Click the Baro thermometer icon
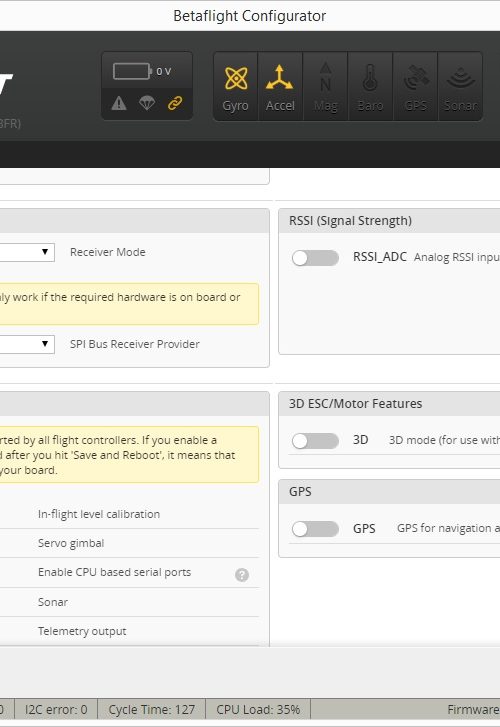This screenshot has width=500, height=727. point(370,77)
